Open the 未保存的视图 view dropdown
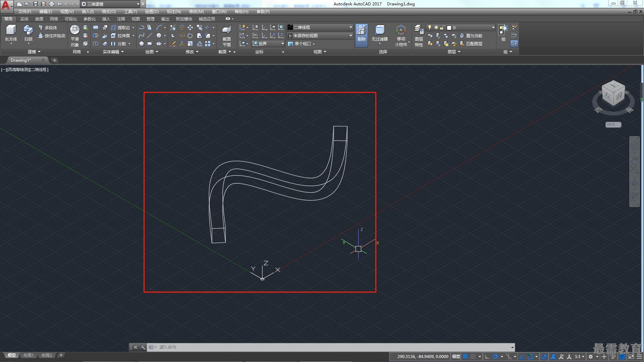Screen dimensions: 644x362 click(x=320, y=36)
